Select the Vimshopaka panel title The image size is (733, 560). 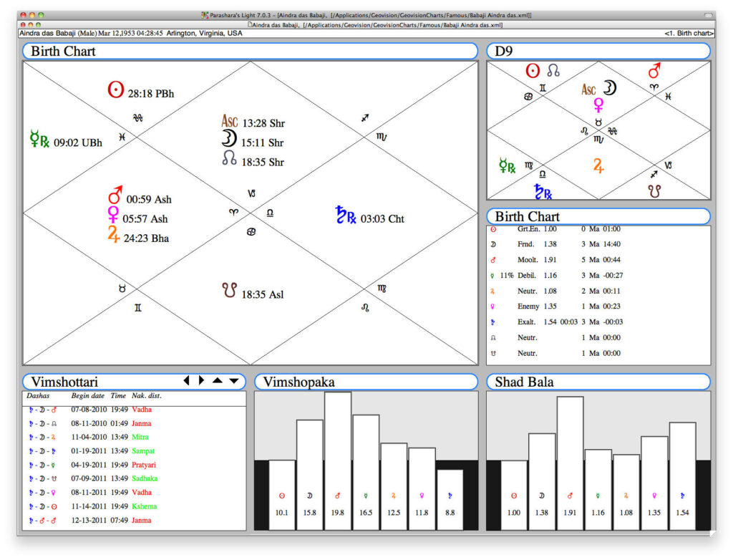[298, 382]
